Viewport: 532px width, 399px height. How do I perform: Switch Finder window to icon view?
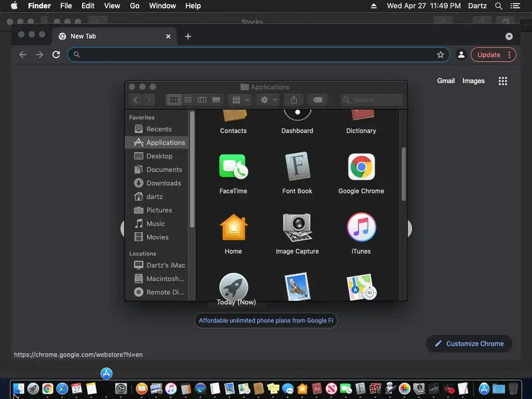coord(174,100)
